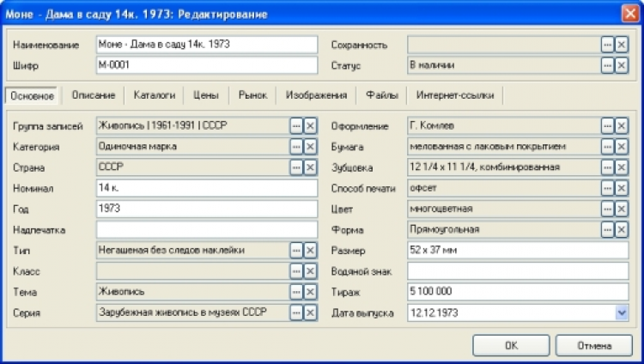Image resolution: width=644 pixels, height=364 pixels.
Task: Clear the Серия field
Action: coord(310,312)
